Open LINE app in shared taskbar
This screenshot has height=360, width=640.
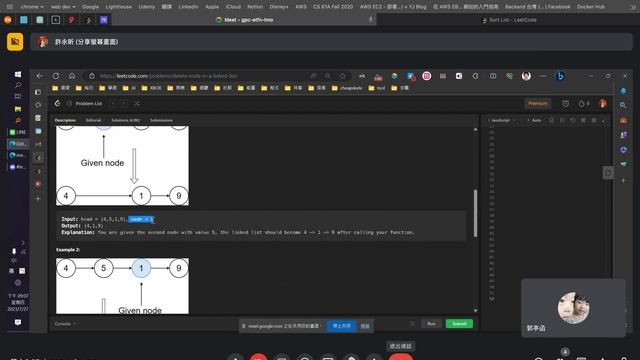pyautogui.click(x=18, y=132)
